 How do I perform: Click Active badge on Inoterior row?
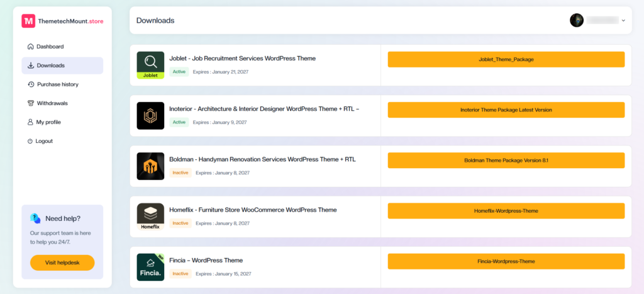(x=179, y=122)
